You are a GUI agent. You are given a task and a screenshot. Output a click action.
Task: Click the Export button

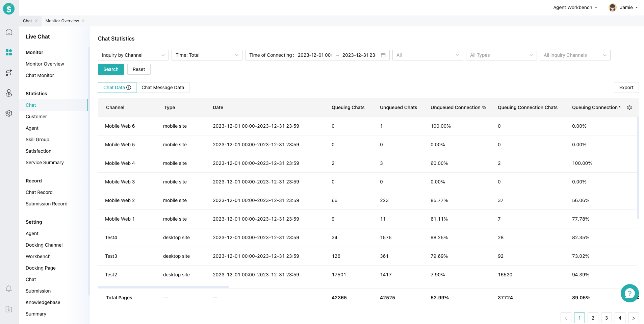[626, 88]
